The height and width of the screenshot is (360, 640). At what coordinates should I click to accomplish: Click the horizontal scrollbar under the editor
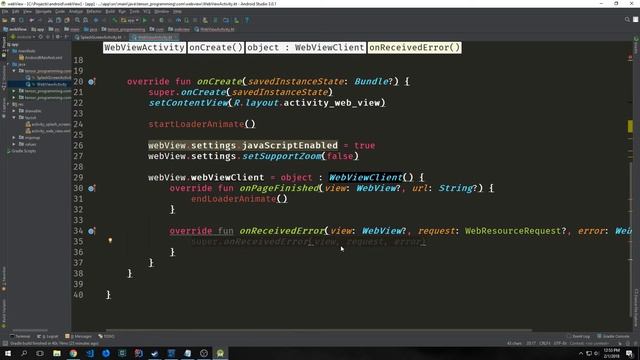point(319,330)
